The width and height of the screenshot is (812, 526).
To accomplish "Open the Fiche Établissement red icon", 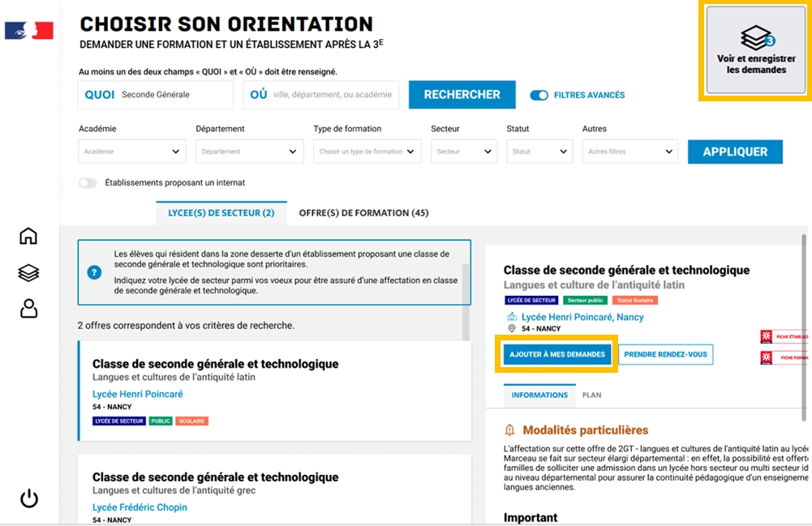I will click(766, 336).
